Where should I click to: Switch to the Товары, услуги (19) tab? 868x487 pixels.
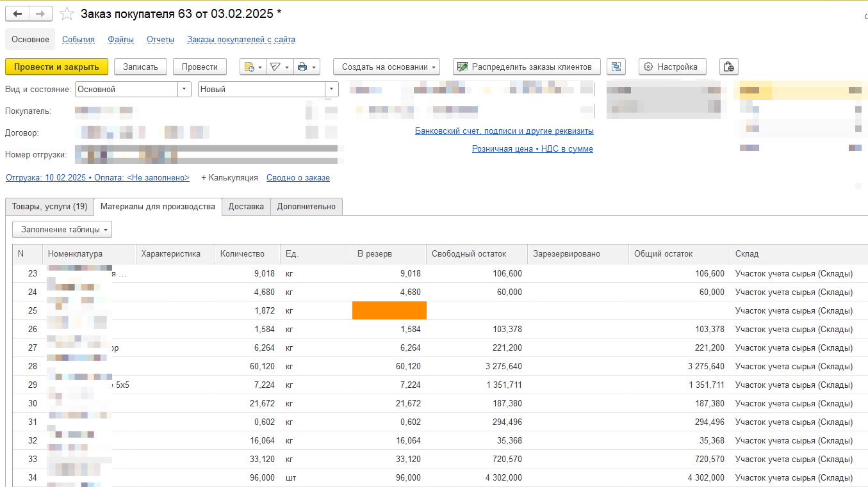coord(49,207)
